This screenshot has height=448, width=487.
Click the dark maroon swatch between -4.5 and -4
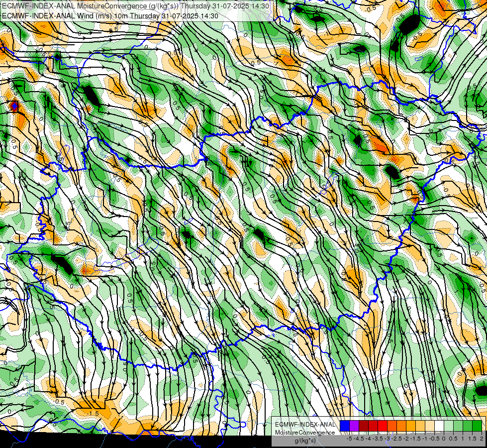364,426
